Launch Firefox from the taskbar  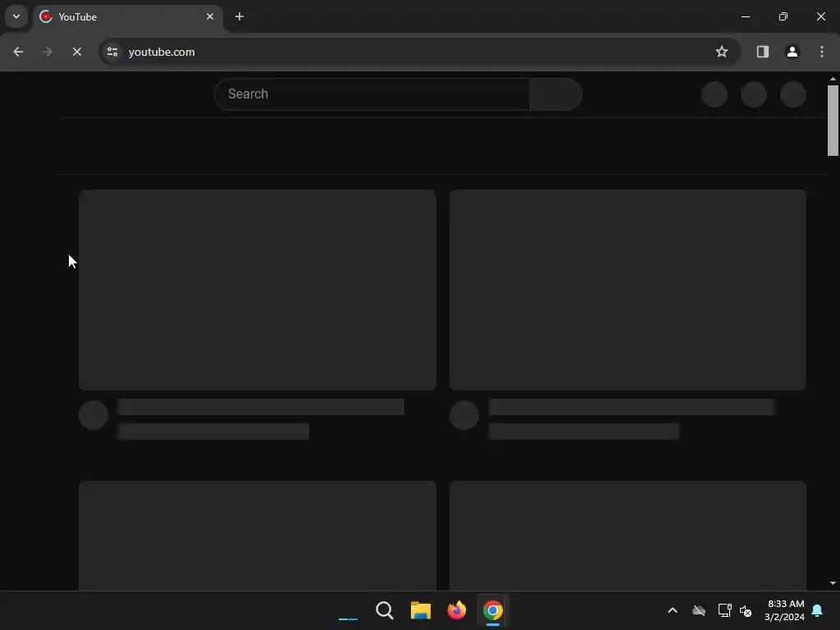(x=456, y=610)
